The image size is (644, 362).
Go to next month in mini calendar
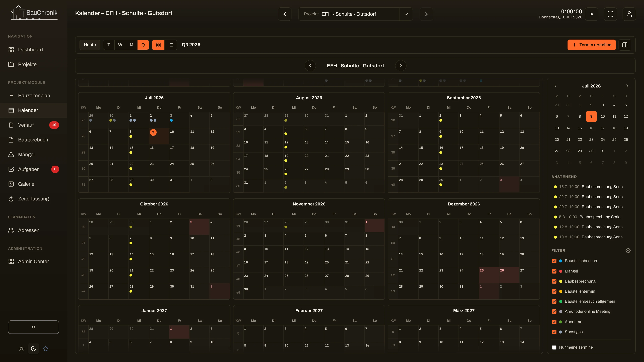[x=627, y=86]
